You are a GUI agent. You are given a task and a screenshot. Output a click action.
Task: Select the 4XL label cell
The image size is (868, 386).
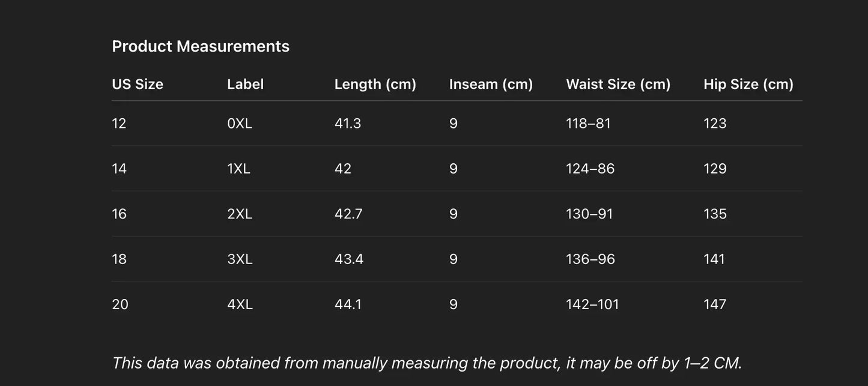pyautogui.click(x=240, y=304)
